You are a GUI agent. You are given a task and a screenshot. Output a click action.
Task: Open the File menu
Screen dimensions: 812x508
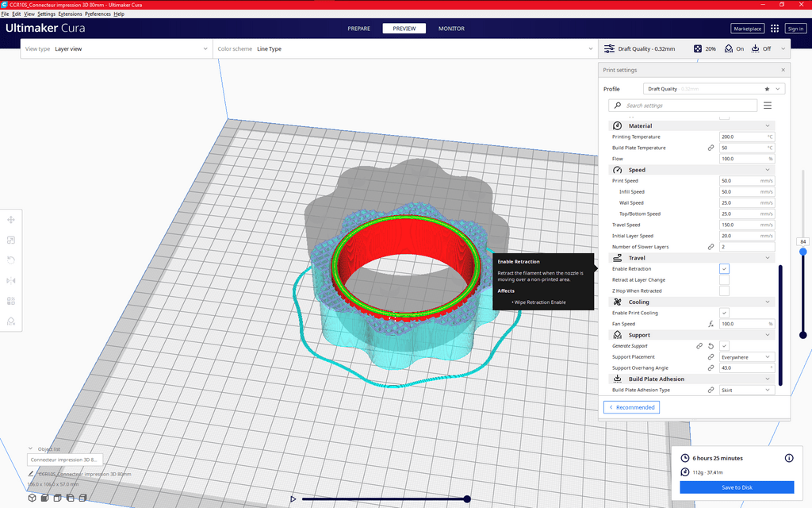6,14
